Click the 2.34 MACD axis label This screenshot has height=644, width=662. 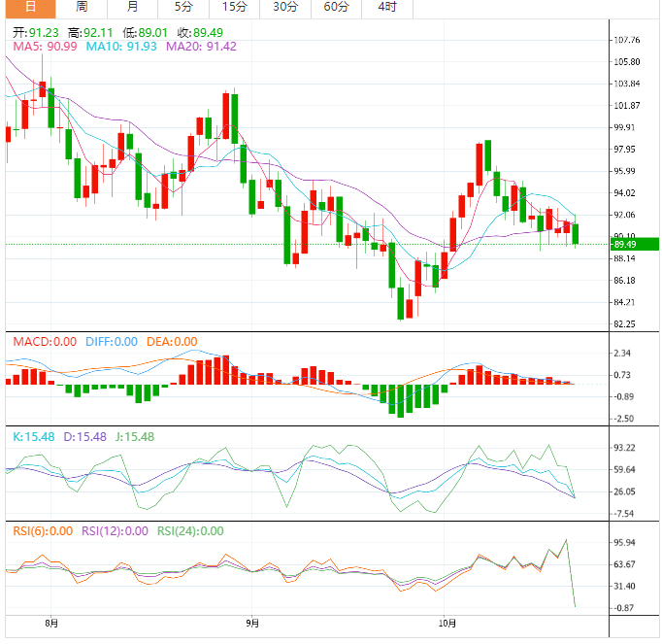(622, 353)
